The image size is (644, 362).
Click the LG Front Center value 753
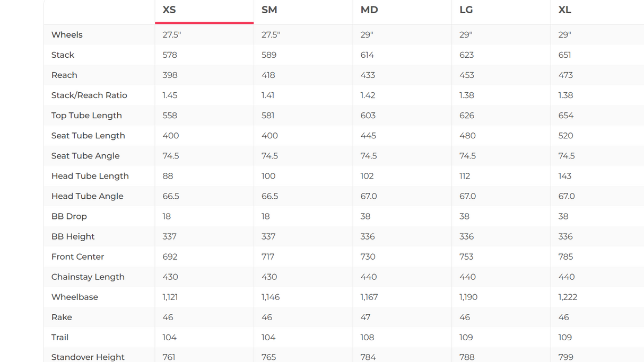(467, 257)
